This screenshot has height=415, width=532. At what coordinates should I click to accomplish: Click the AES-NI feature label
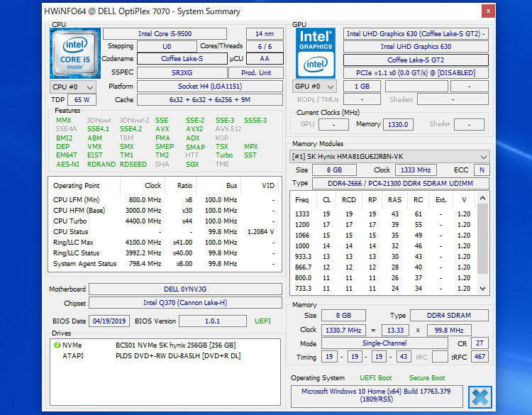click(68, 165)
